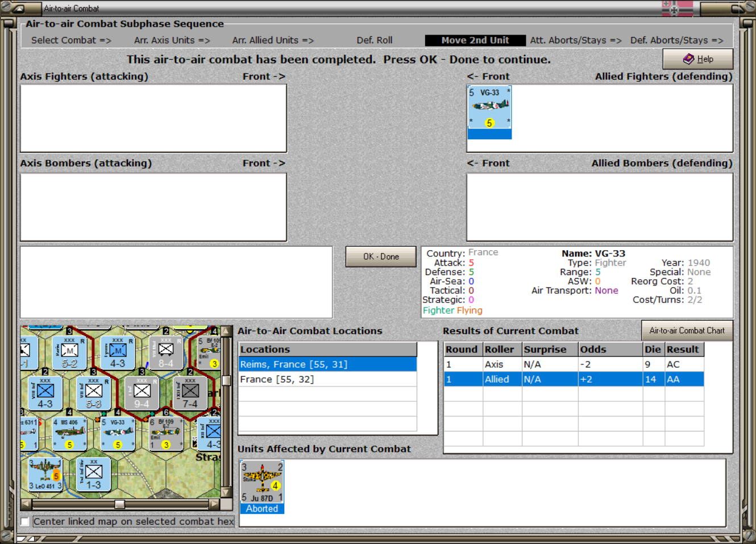
Task: Click the Help book icon
Action: 688,59
